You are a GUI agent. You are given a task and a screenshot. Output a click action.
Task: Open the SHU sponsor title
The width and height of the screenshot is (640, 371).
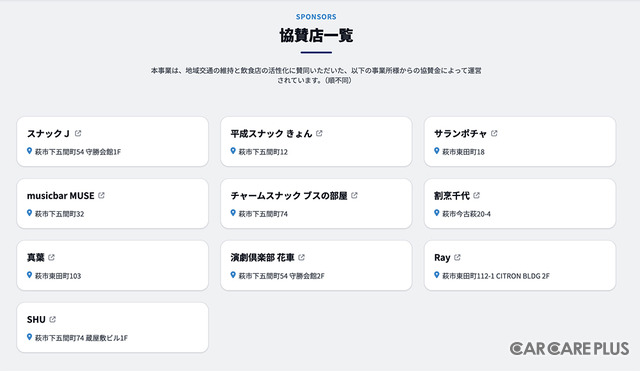tap(36, 320)
